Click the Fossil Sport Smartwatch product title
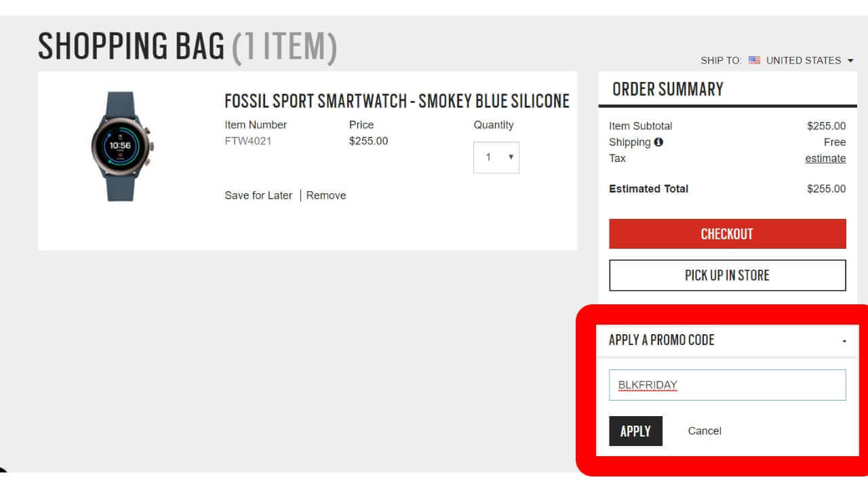This screenshot has height=488, width=868. point(397,101)
